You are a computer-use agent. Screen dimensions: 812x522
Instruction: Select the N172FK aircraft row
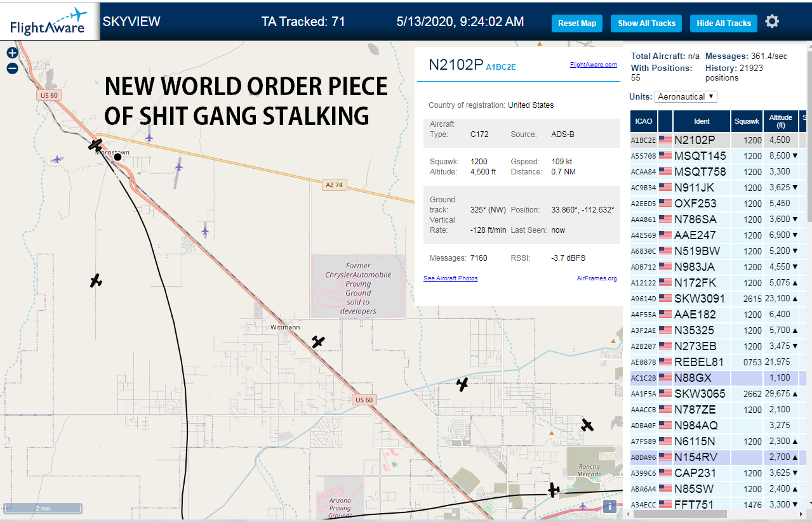click(719, 282)
